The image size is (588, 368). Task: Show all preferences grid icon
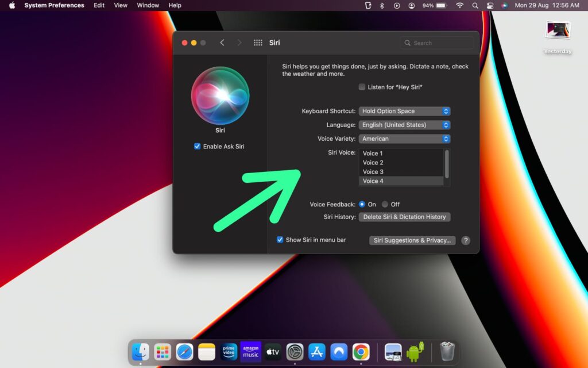point(258,43)
